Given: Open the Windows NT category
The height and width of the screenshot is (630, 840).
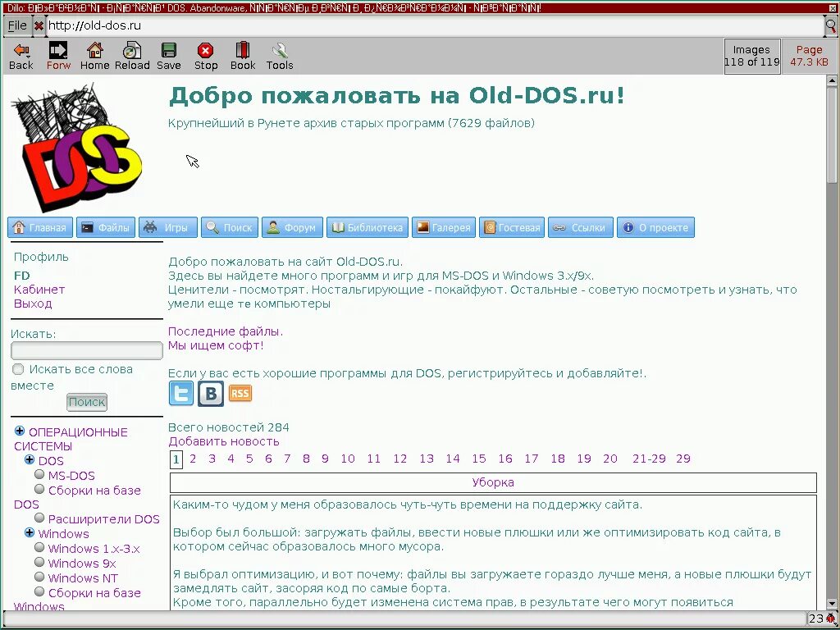Looking at the screenshot, I should tap(83, 578).
